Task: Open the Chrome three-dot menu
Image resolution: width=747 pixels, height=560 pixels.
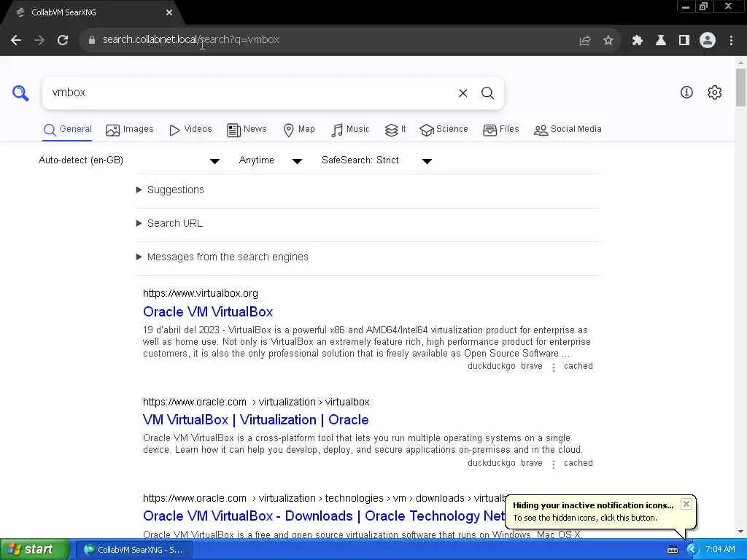Action: (x=731, y=41)
